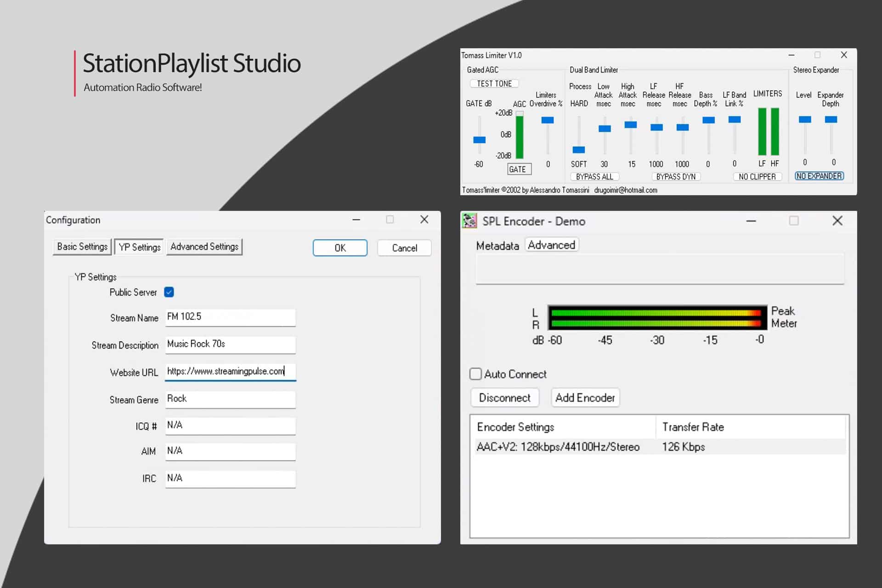Toggle the NO CLIPPER button
The image size is (882, 588).
[757, 176]
